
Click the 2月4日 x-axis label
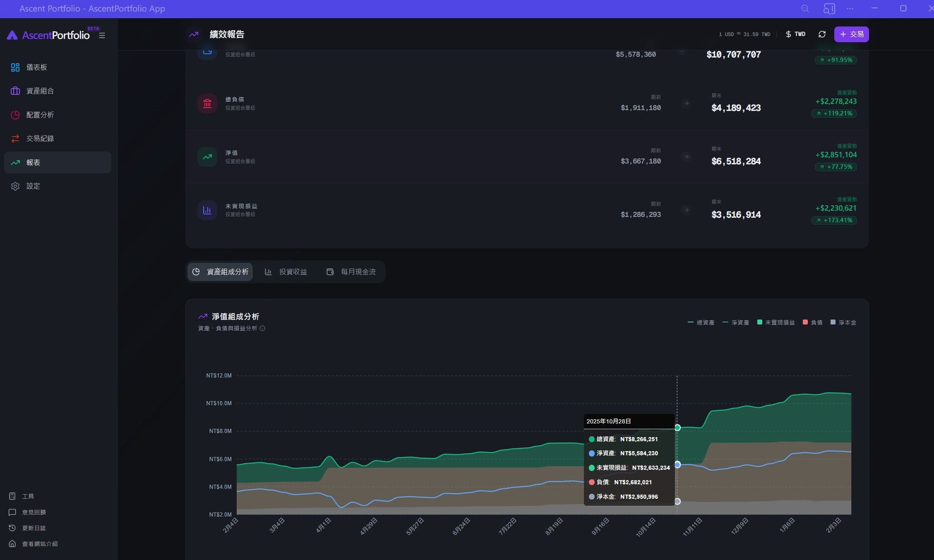[x=230, y=525]
